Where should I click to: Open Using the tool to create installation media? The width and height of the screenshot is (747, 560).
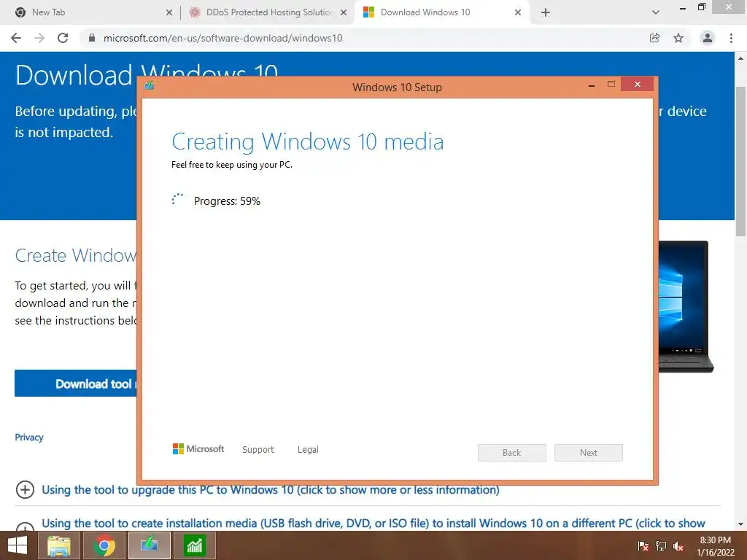373,524
